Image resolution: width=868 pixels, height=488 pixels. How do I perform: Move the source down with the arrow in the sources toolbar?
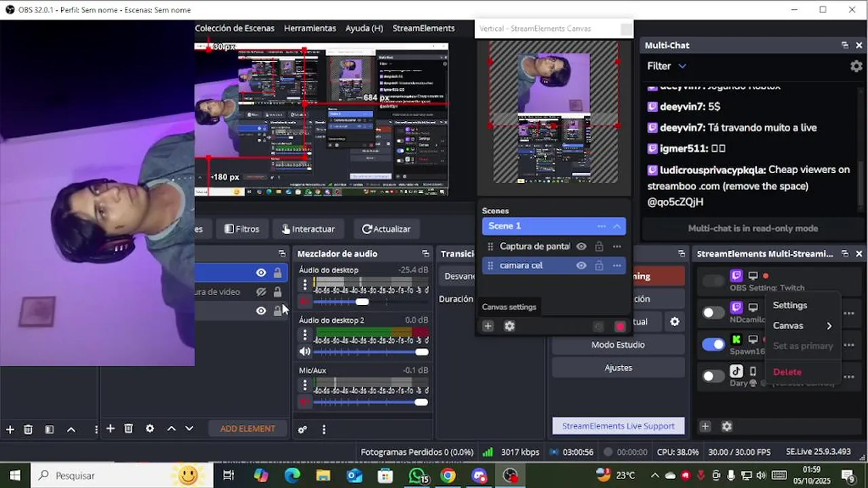click(189, 428)
